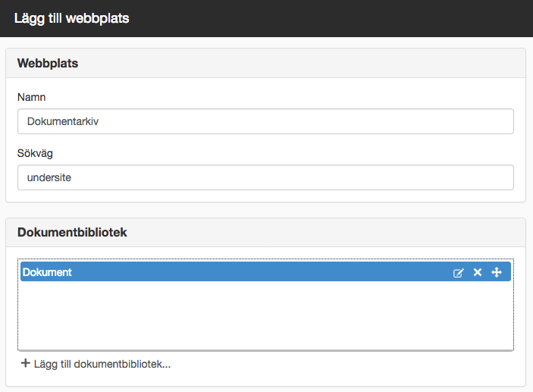This screenshot has width=533, height=392.
Task: Click the Namn field label
Action: [31, 97]
